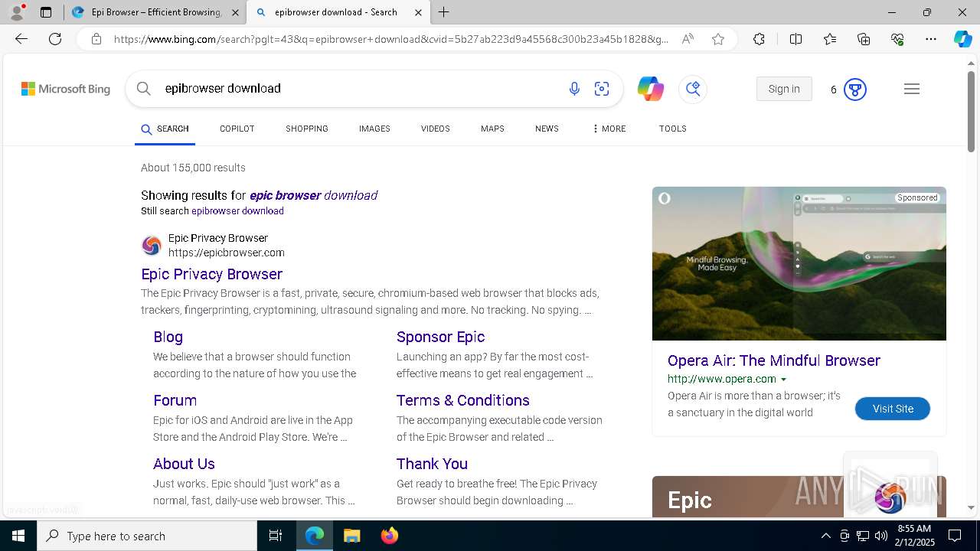This screenshot has height=551, width=980.
Task: Select the VIDEOS search tab
Action: pyautogui.click(x=435, y=129)
